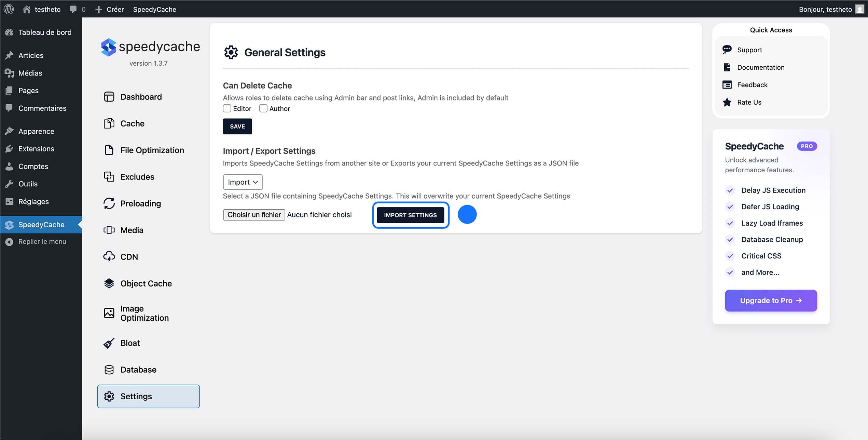Open the Créer new-content menu
This screenshot has height=440, width=868.
point(110,9)
